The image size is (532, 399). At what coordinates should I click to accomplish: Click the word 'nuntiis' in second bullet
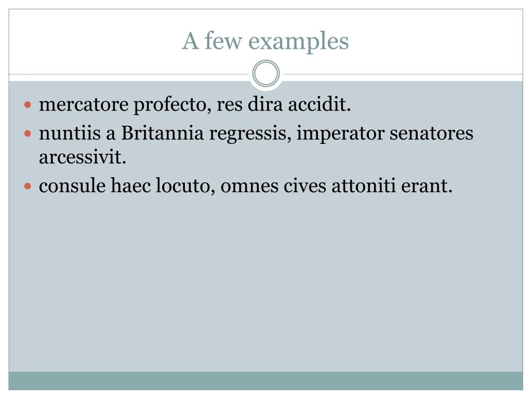(70, 133)
